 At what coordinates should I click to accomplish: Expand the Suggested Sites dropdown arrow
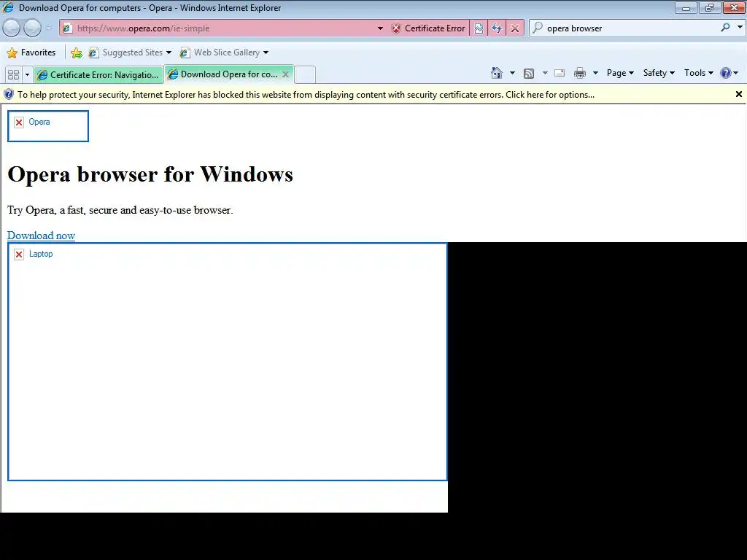(x=169, y=52)
